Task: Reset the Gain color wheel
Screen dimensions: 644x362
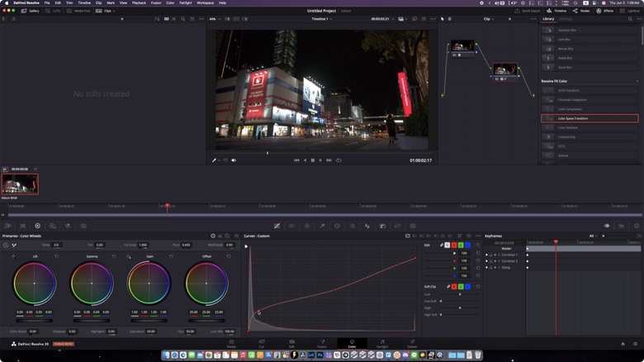Action: [171, 256]
